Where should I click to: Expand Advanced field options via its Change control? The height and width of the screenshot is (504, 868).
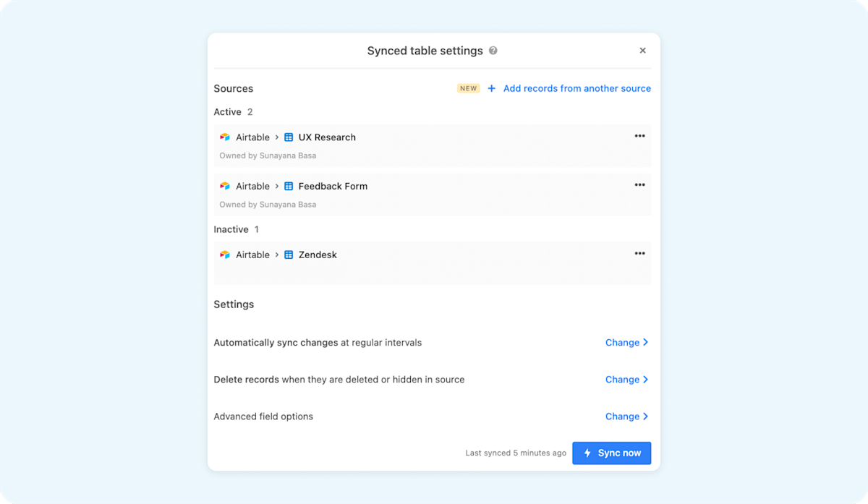click(626, 416)
